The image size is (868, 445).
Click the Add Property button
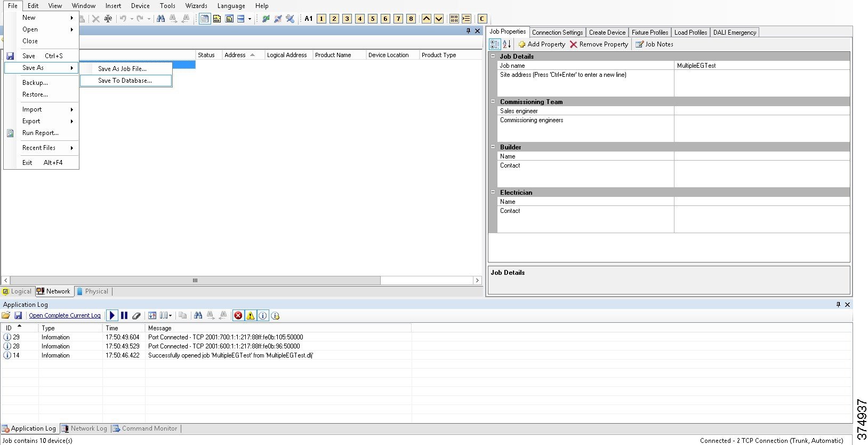(x=542, y=44)
